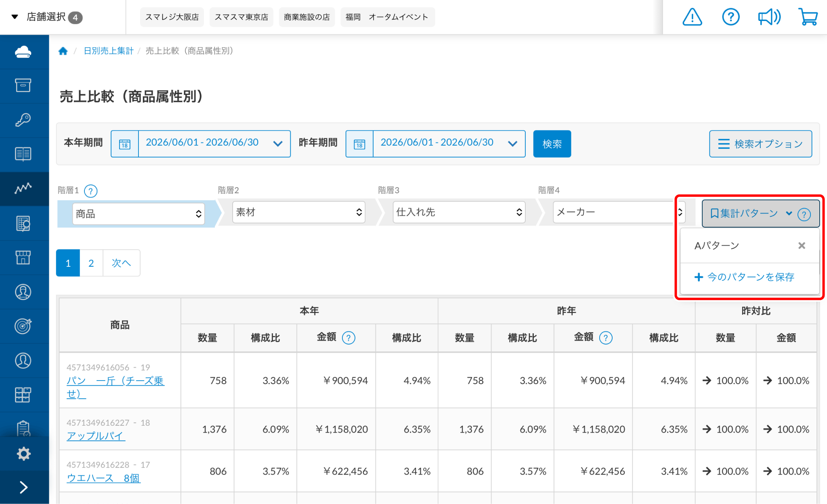Select Aパターン from the pattern menu
The height and width of the screenshot is (504, 827).
(x=717, y=245)
